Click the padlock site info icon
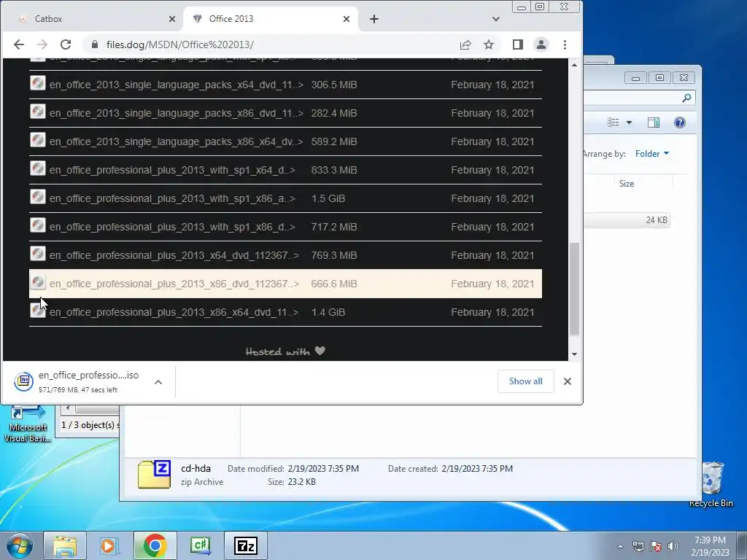The height and width of the screenshot is (560, 747). [94, 44]
